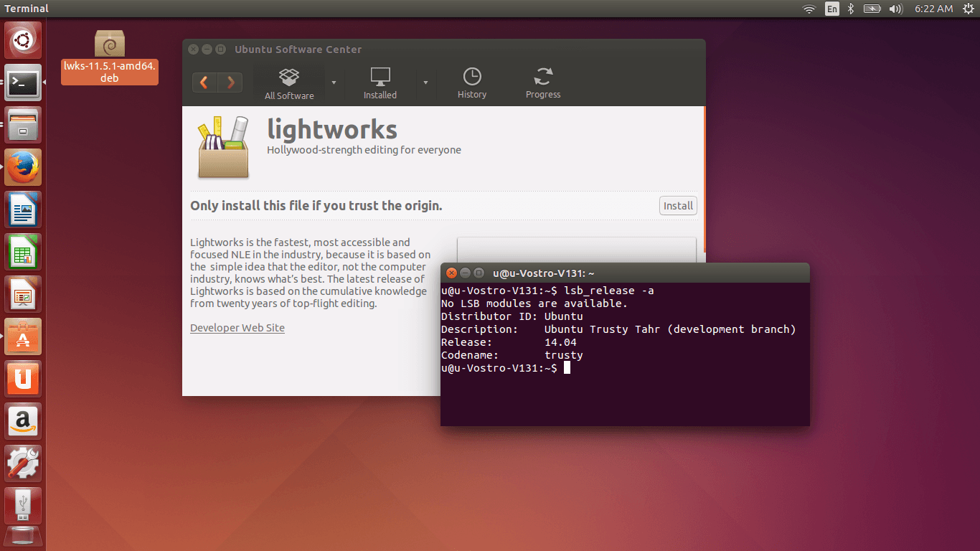Image resolution: width=980 pixels, height=551 pixels.
Task: Click lightworks screenshot thumbnail placeholder
Action: pos(577,250)
